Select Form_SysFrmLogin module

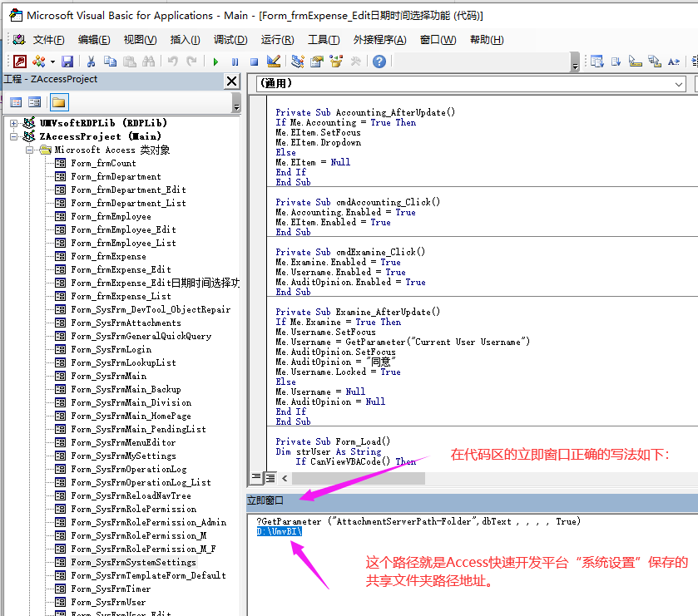coord(111,350)
